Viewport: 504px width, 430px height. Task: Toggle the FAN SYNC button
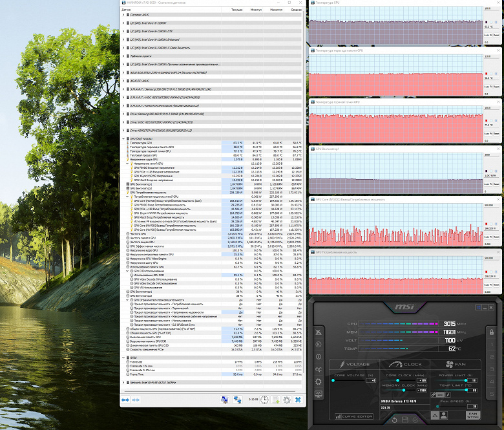point(473,415)
